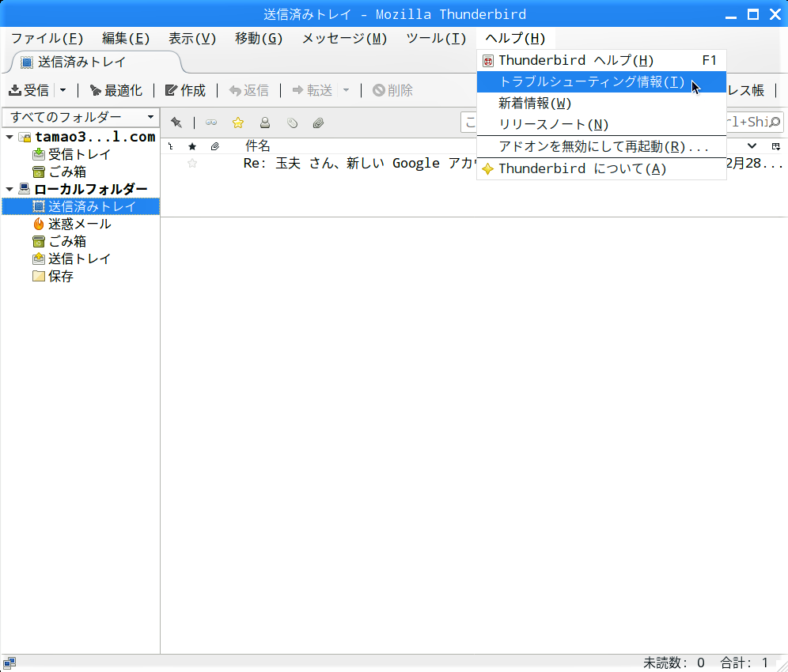Click the 返信 reply button
Screen dimensions: 788x672
(x=248, y=90)
